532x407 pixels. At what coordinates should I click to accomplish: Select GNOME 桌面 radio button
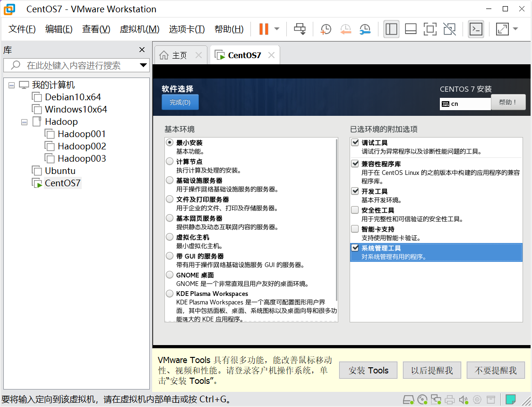click(x=170, y=275)
